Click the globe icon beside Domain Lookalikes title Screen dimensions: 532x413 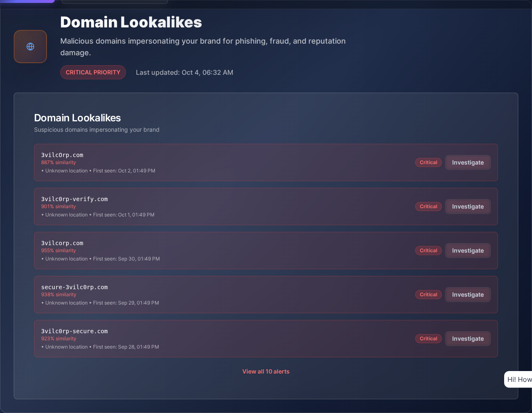[30, 47]
